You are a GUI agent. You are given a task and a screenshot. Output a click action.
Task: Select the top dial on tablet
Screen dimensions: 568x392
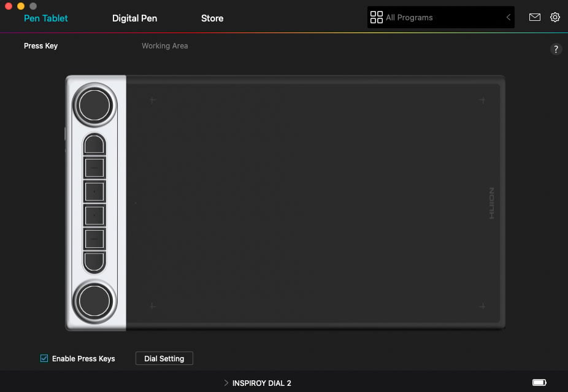[x=94, y=105]
